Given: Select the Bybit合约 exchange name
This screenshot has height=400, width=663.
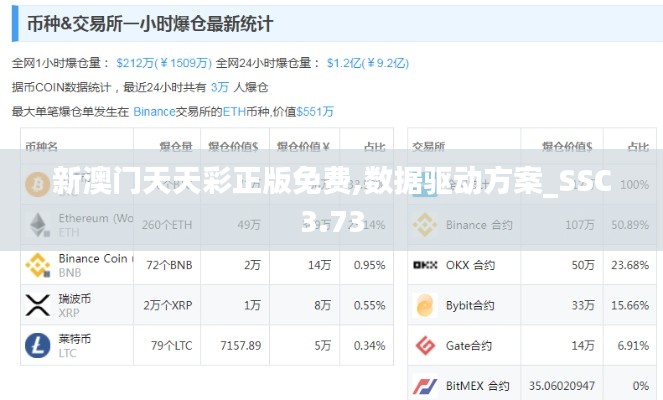Looking at the screenshot, I should click(470, 305).
